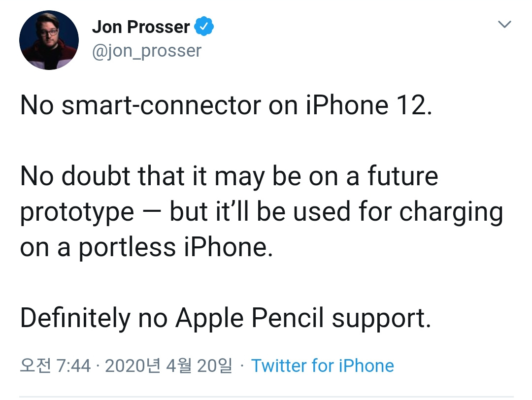Select the 오전 7:44 timestamp
Image resolution: width=532 pixels, height=400 pixels.
(55, 366)
